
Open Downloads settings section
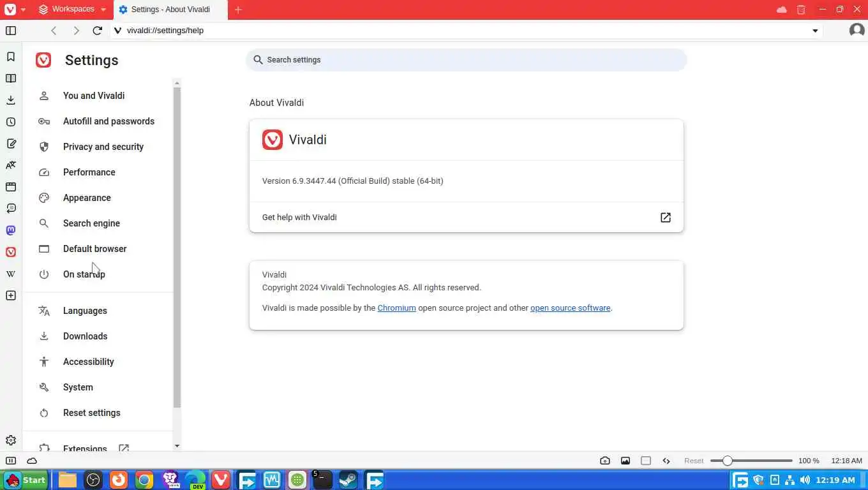click(85, 336)
